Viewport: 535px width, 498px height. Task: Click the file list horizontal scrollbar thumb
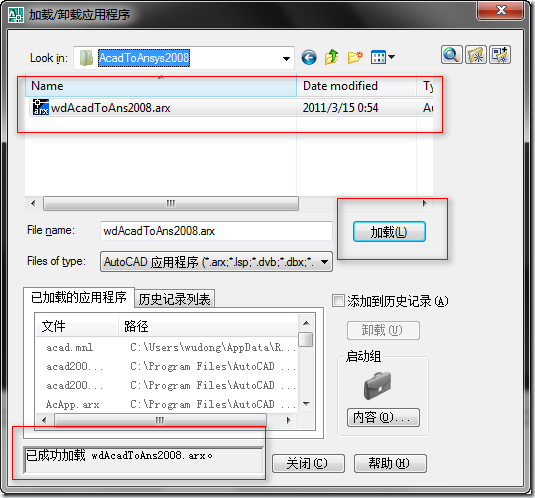tap(171, 203)
